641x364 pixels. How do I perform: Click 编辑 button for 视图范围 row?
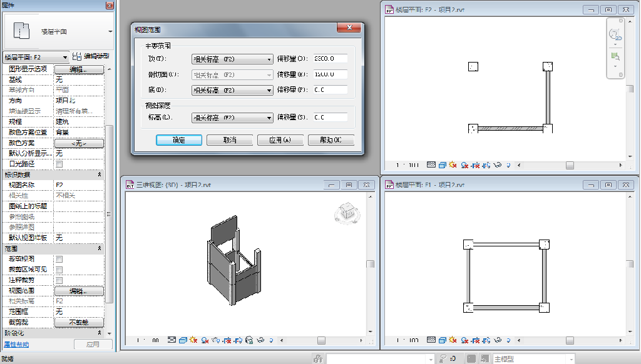pos(79,291)
